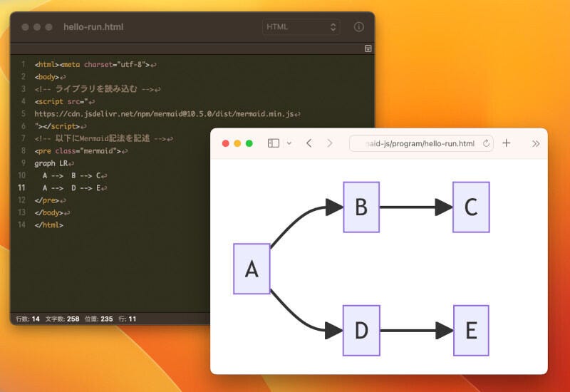Click the info icon in editor title bar
Viewport: 570px width, 392px height.
click(x=359, y=27)
